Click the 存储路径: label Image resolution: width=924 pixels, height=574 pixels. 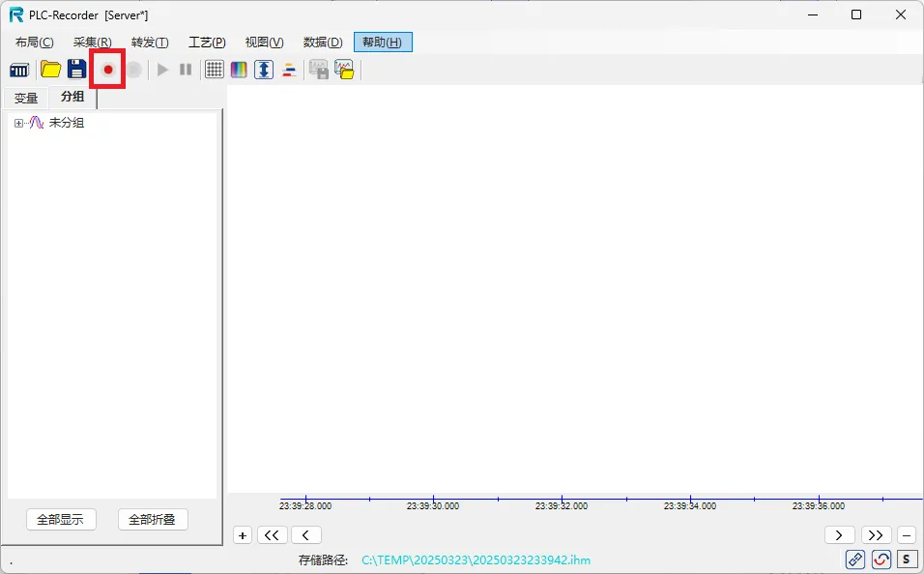pyautogui.click(x=323, y=560)
